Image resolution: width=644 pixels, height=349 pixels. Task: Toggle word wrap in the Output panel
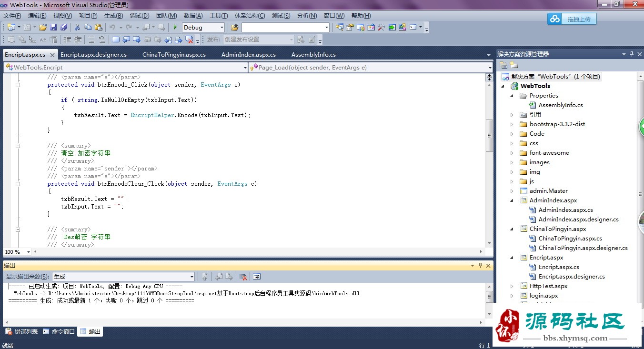click(256, 276)
